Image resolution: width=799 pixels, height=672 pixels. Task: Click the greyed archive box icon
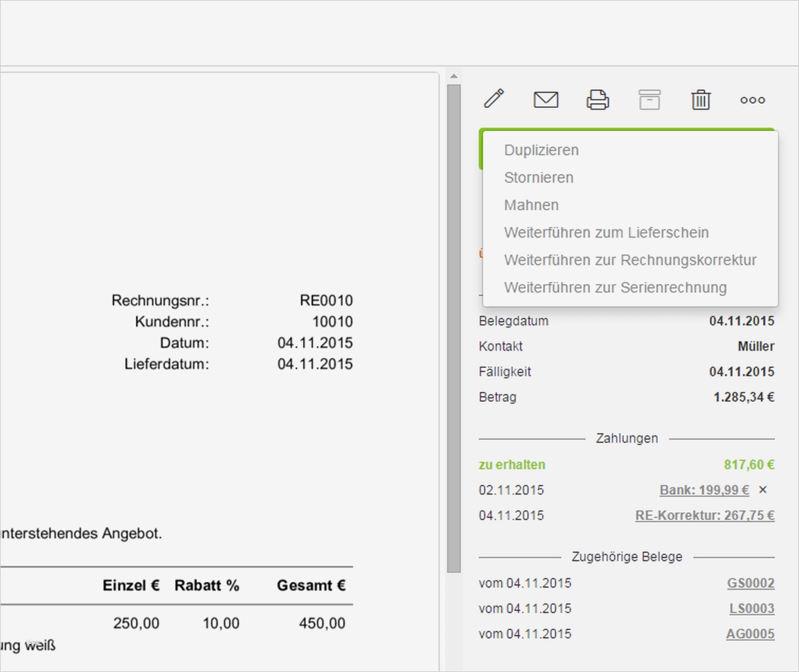pyautogui.click(x=649, y=100)
